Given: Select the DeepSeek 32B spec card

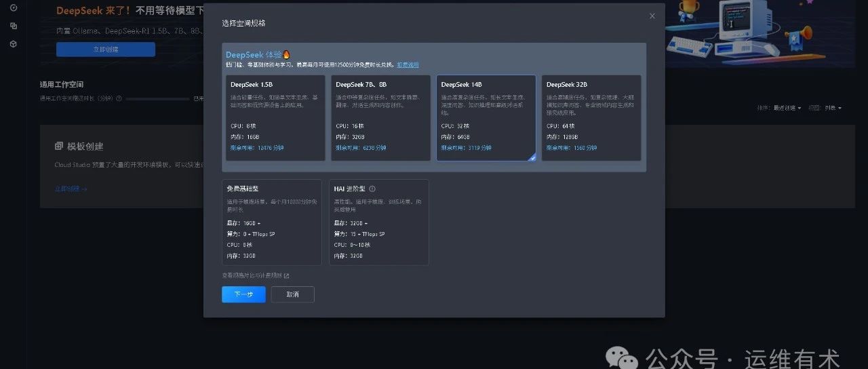Looking at the screenshot, I should (591, 118).
